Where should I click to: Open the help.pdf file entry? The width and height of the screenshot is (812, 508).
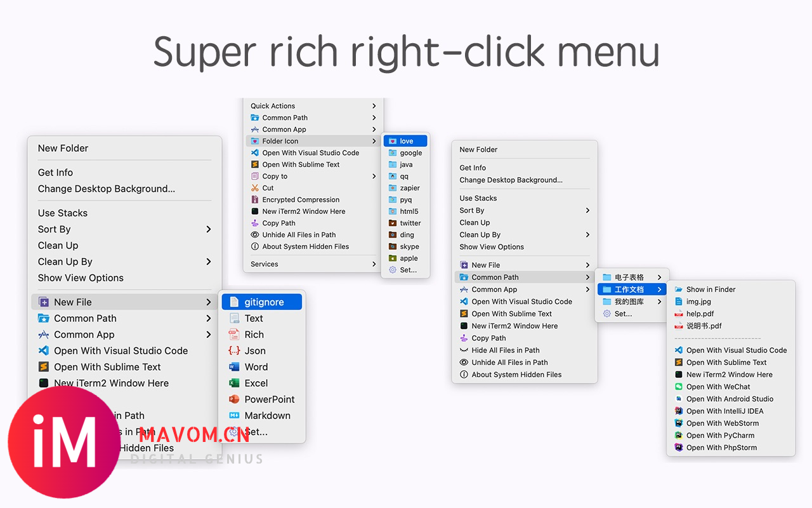731,314
